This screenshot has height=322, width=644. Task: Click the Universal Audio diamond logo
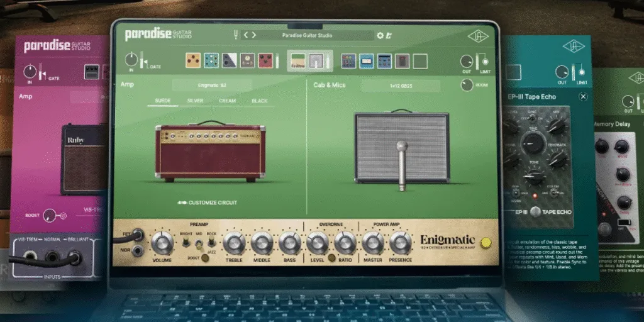pos(478,36)
